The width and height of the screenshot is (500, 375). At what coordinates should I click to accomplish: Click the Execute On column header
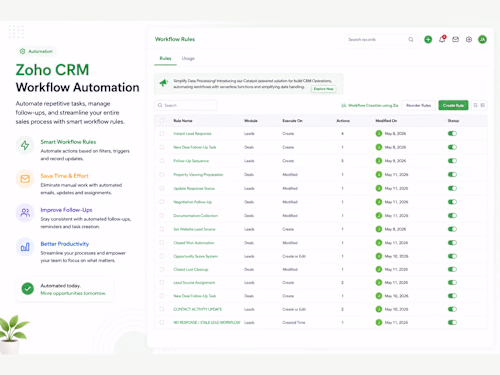(292, 121)
